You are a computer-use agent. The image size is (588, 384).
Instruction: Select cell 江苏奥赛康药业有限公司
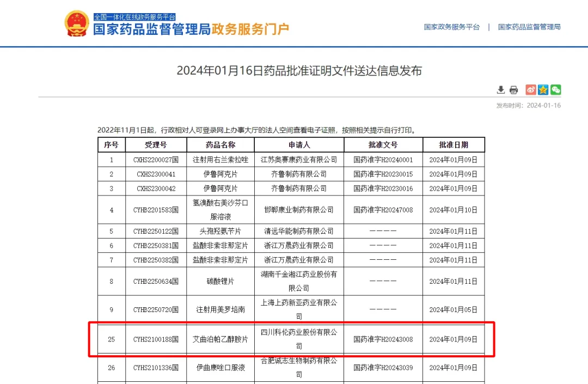pos(299,160)
